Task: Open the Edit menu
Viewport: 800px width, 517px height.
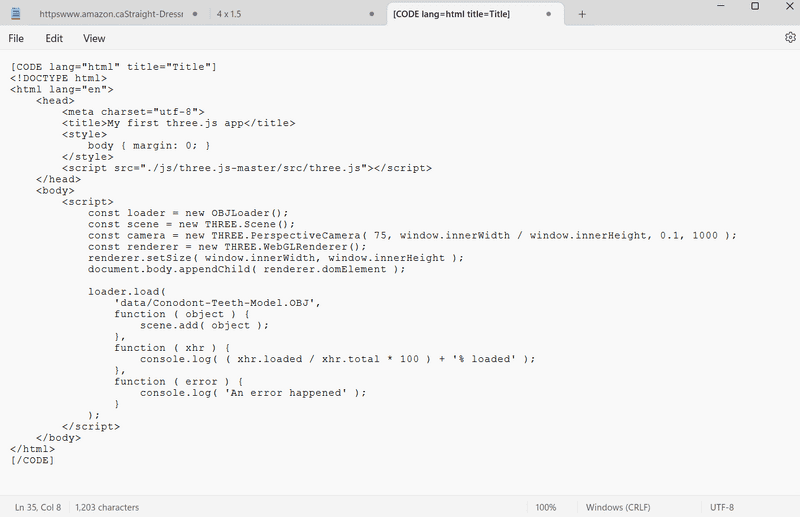Action: pos(54,38)
